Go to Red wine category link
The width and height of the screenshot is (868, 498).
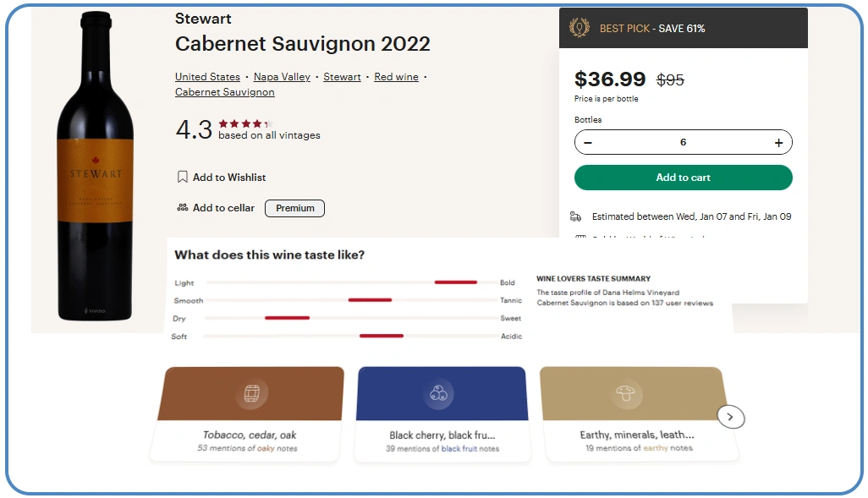(x=396, y=77)
